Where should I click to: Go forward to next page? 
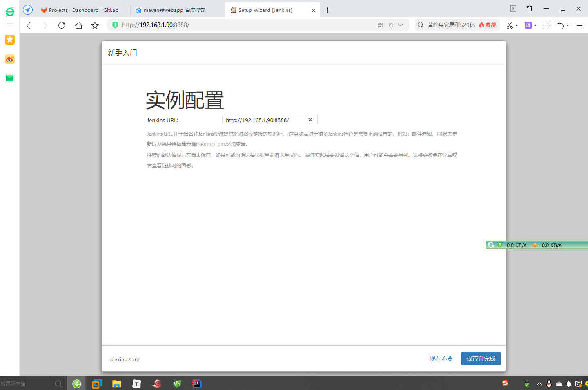pos(45,25)
